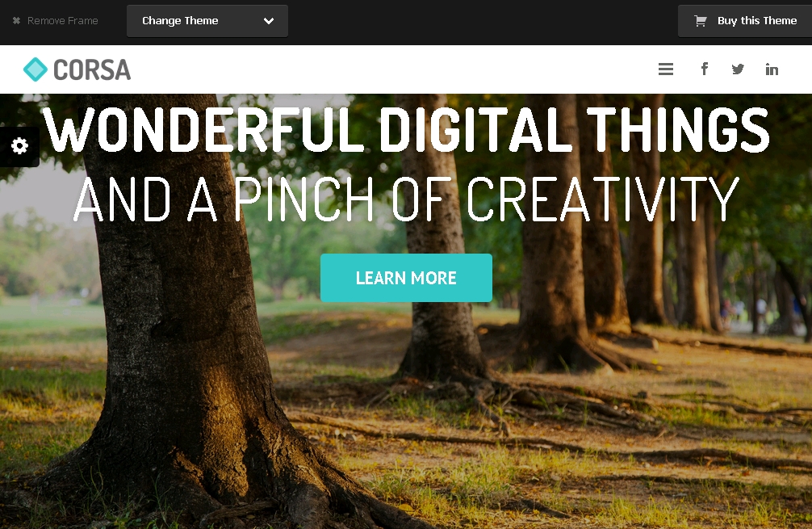Expand the chevron arrow in Change Theme

click(268, 21)
